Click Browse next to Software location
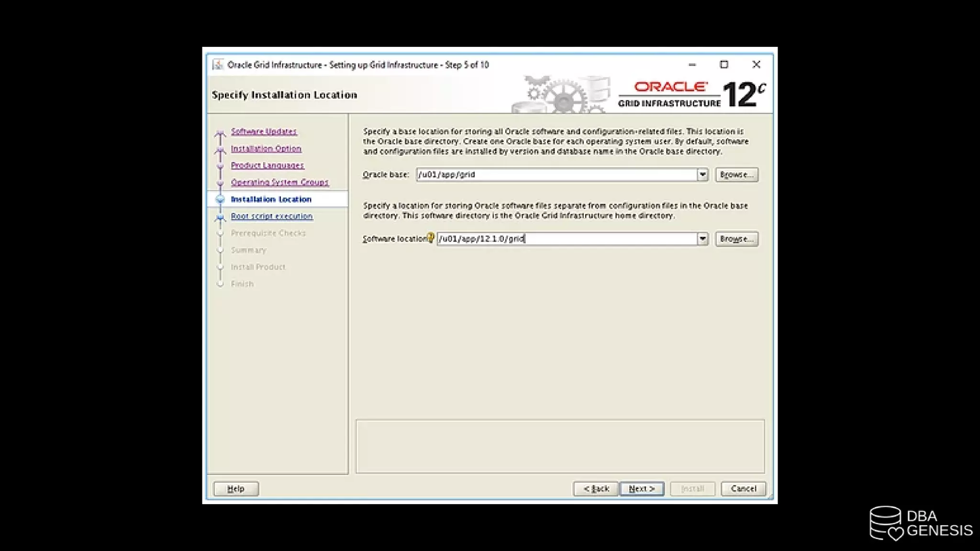 click(736, 239)
